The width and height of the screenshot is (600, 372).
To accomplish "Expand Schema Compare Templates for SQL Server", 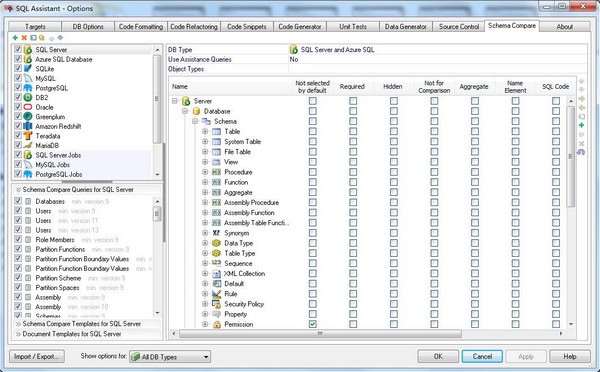I will (88, 324).
